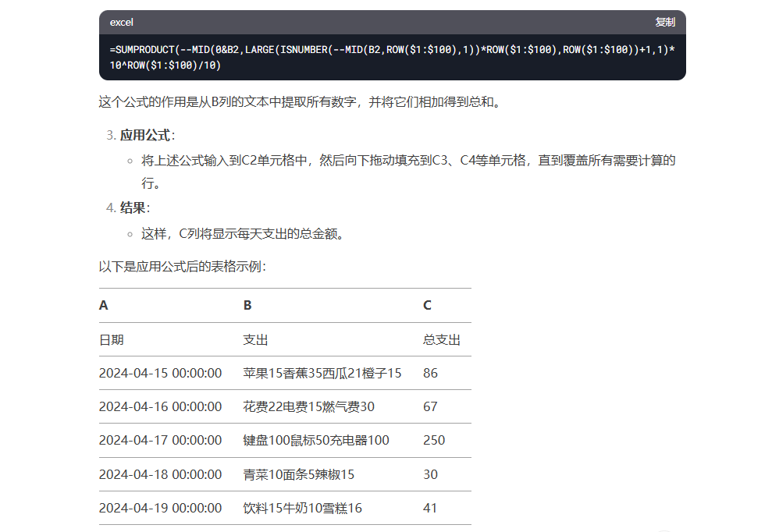Click the cell 键盘100鼠标50充电器100
The height and width of the screenshot is (532, 772).
[316, 440]
